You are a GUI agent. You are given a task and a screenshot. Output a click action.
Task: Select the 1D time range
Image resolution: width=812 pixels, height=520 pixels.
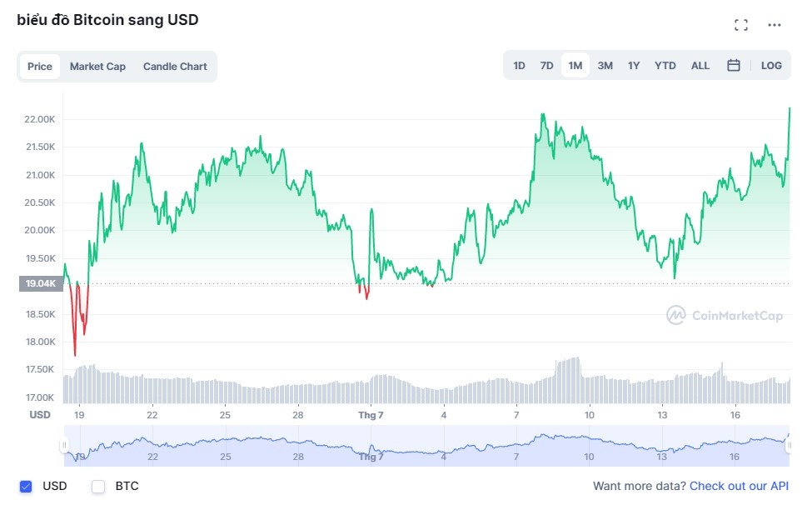(x=519, y=65)
